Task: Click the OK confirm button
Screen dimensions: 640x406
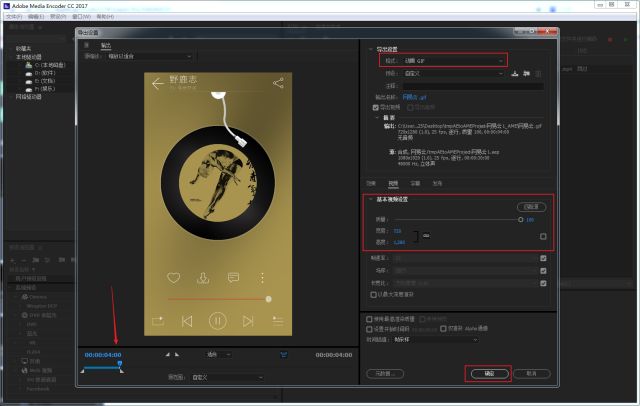Action: pyautogui.click(x=489, y=373)
